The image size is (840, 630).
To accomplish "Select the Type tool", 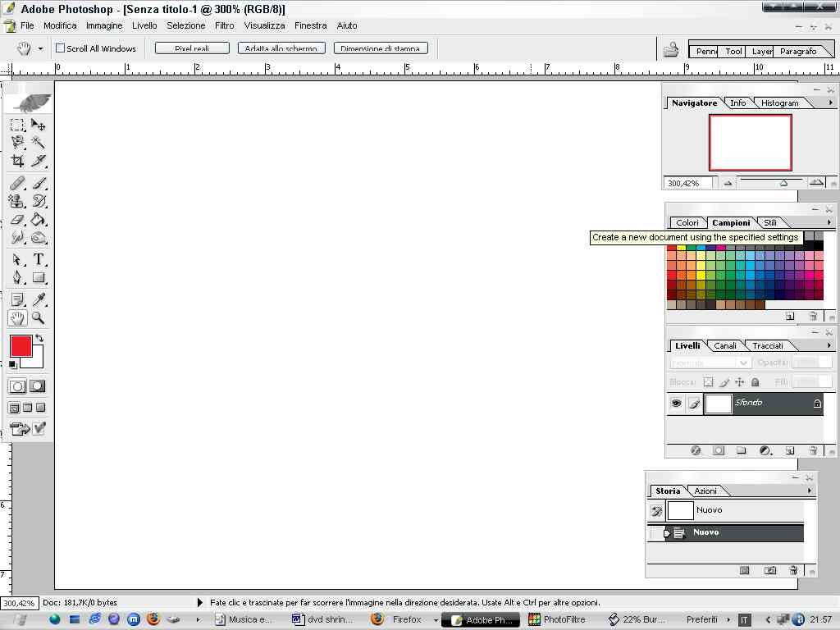I will tap(38, 260).
